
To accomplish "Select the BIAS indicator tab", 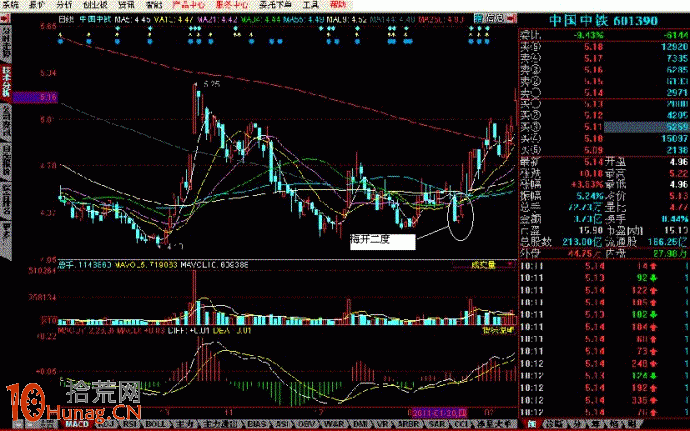I will click(257, 424).
